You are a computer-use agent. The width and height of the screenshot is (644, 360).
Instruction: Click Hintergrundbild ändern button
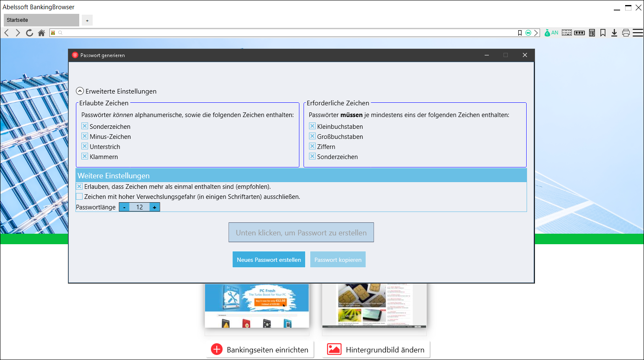(376, 350)
